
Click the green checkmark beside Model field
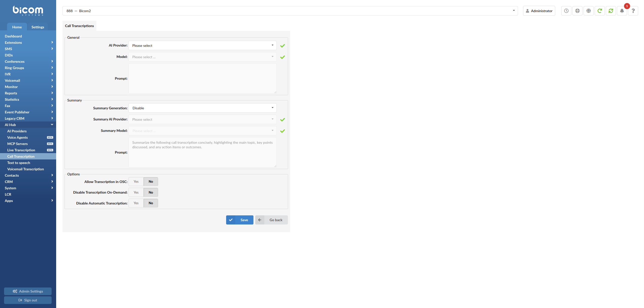(283, 57)
